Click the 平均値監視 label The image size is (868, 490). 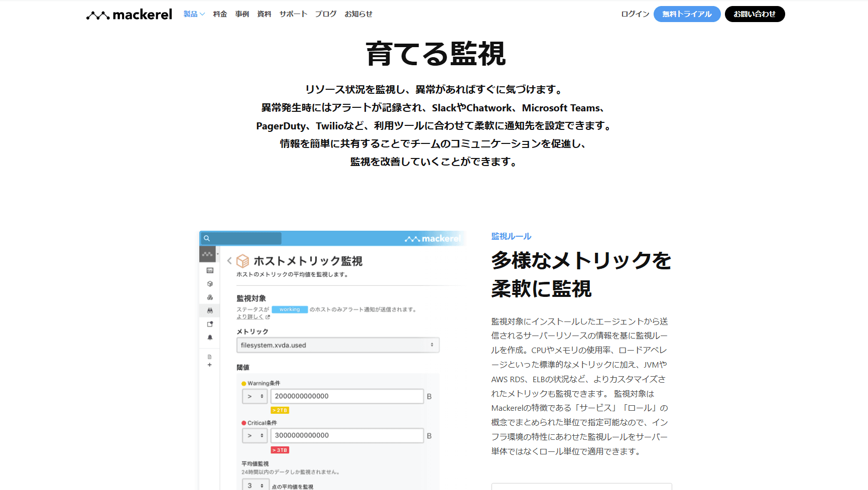pyautogui.click(x=255, y=464)
